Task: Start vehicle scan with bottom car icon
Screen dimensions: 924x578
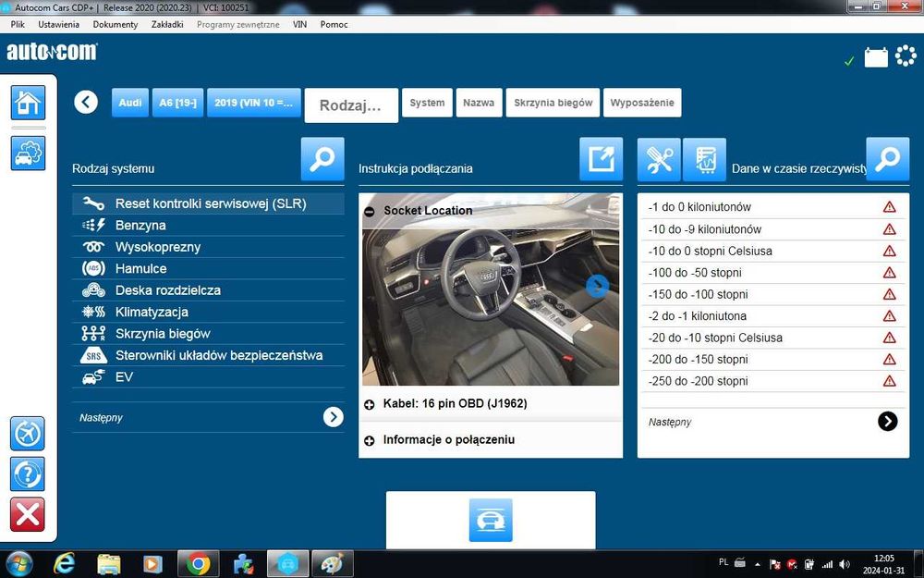Action: (x=491, y=520)
